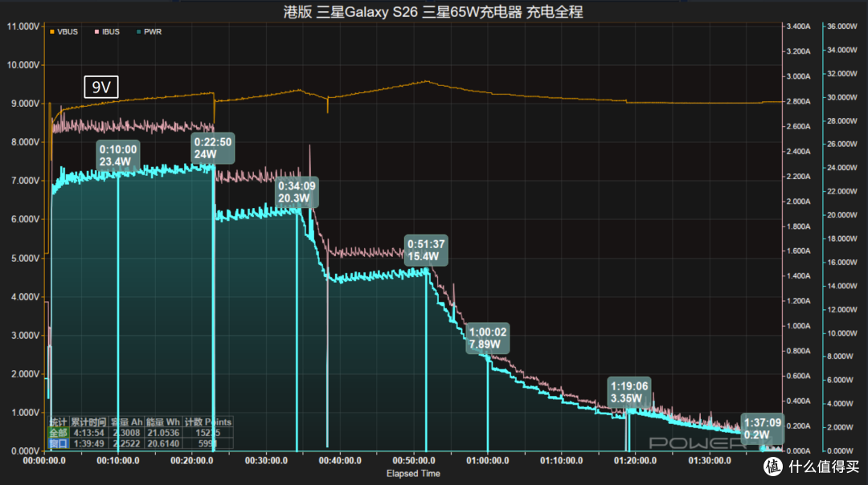Click the Elapsed Time axis label

413,474
